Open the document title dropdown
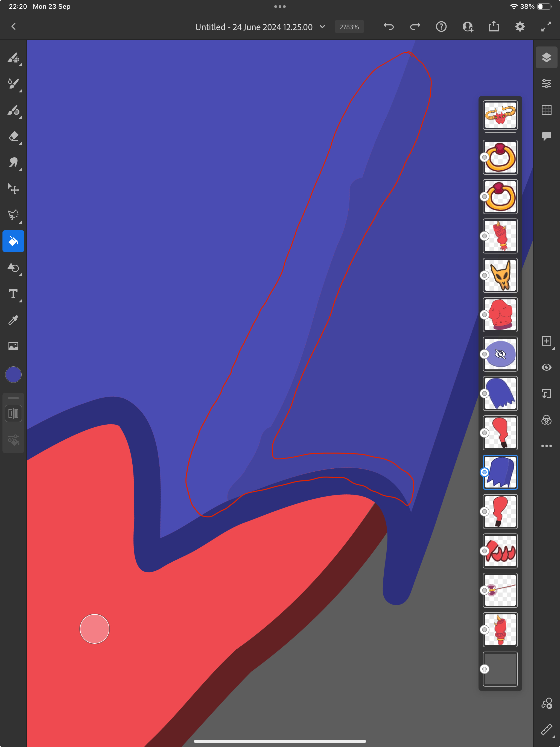This screenshot has height=747, width=560. click(322, 27)
